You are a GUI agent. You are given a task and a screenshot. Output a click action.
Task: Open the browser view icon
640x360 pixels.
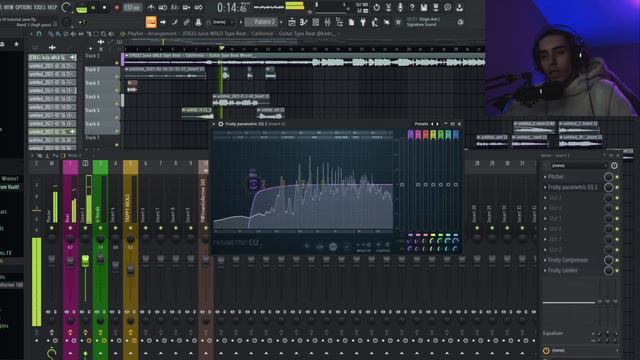(339, 22)
